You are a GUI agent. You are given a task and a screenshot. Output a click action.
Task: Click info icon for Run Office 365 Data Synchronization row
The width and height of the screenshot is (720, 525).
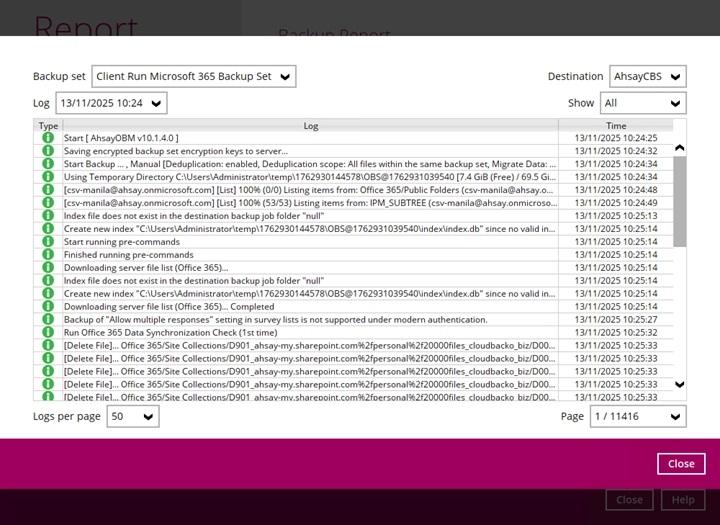click(x=47, y=333)
